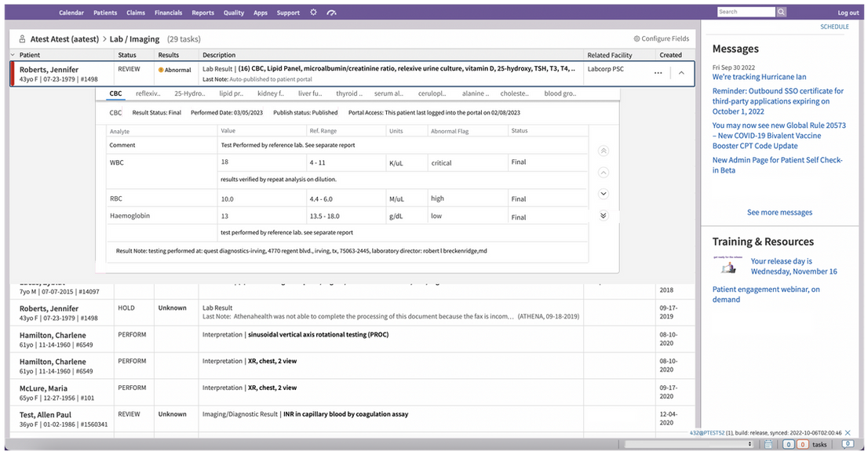Open the calendar icon in the bottom status bar
The image size is (868, 455).
(x=768, y=444)
